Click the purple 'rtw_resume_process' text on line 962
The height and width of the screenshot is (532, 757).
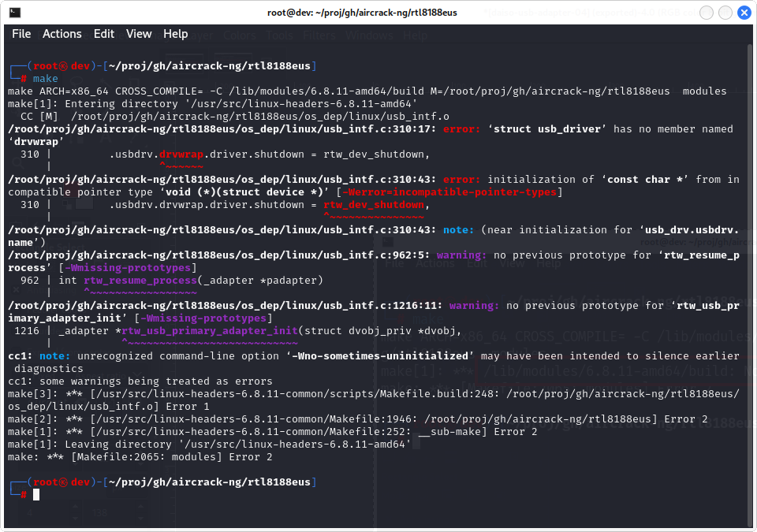140,281
